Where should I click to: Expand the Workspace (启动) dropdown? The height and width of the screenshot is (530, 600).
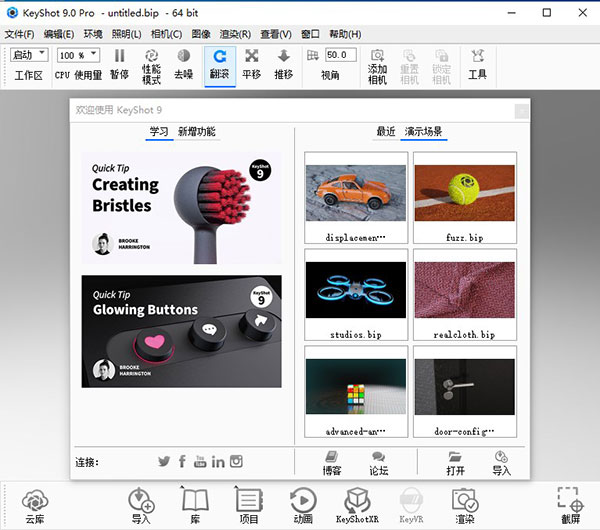tap(29, 55)
